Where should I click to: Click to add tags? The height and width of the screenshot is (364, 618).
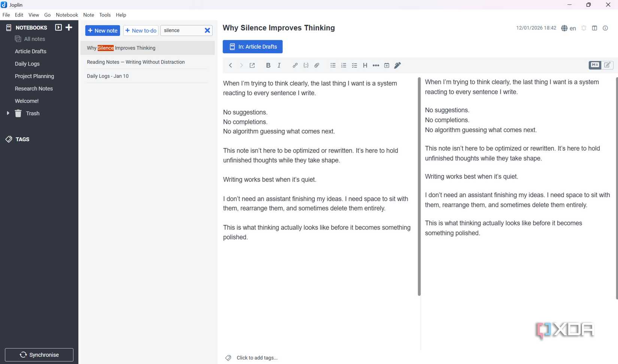(x=257, y=358)
